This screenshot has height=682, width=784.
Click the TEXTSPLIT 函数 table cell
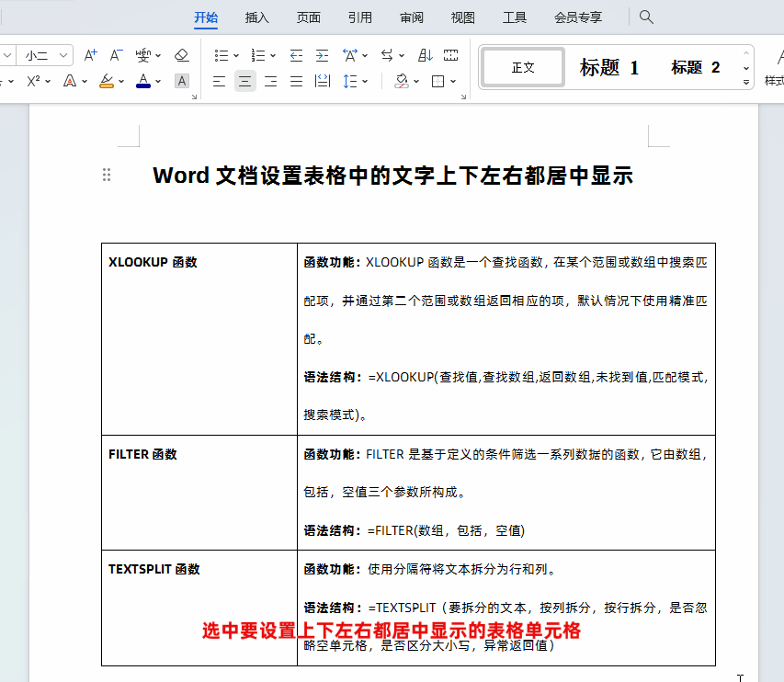pyautogui.click(x=199, y=608)
